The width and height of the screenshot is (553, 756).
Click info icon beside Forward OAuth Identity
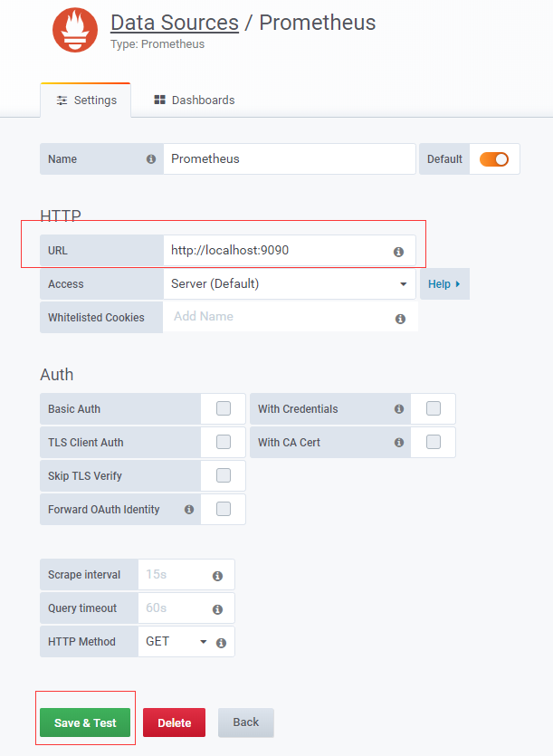tap(189, 510)
